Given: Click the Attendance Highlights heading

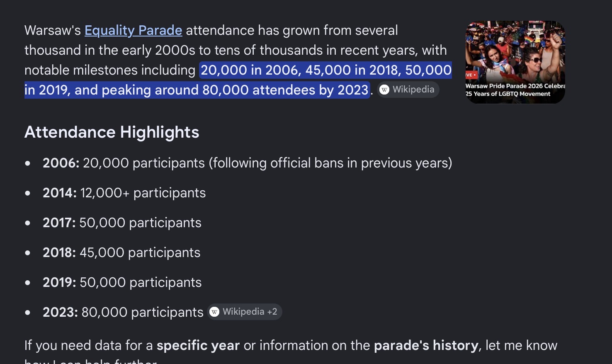Looking at the screenshot, I should pos(112,132).
